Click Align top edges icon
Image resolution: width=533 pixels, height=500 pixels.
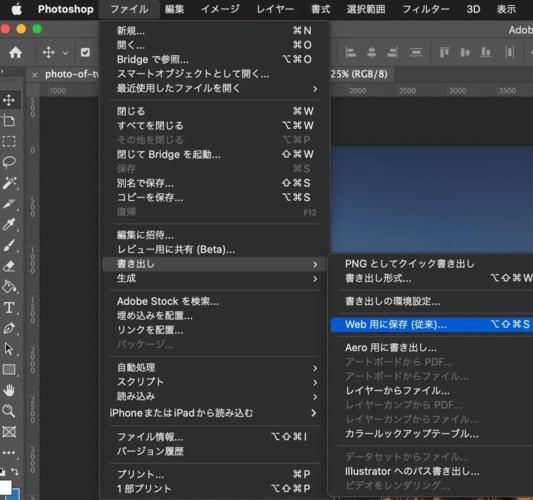pos(444,53)
